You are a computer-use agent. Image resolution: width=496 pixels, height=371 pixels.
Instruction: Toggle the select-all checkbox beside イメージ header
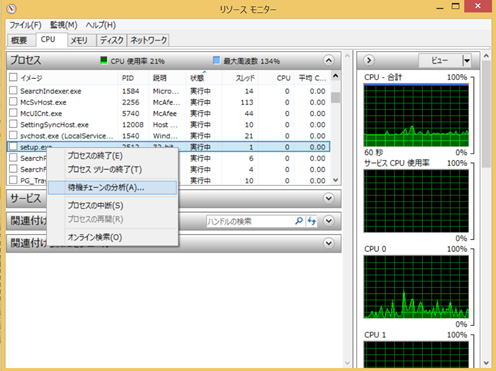click(x=13, y=77)
